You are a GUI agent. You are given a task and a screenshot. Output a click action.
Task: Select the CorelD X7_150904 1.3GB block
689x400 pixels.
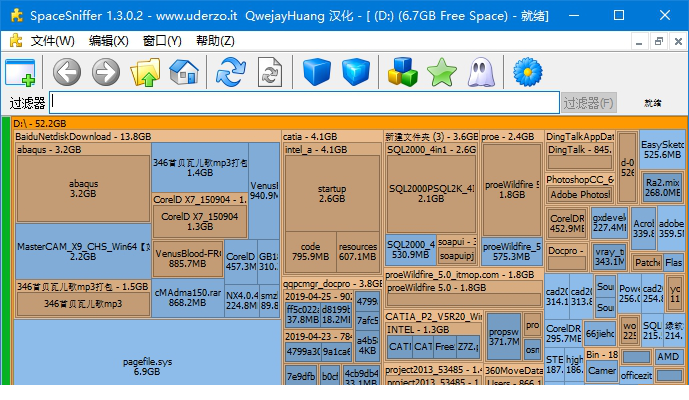pos(199,222)
